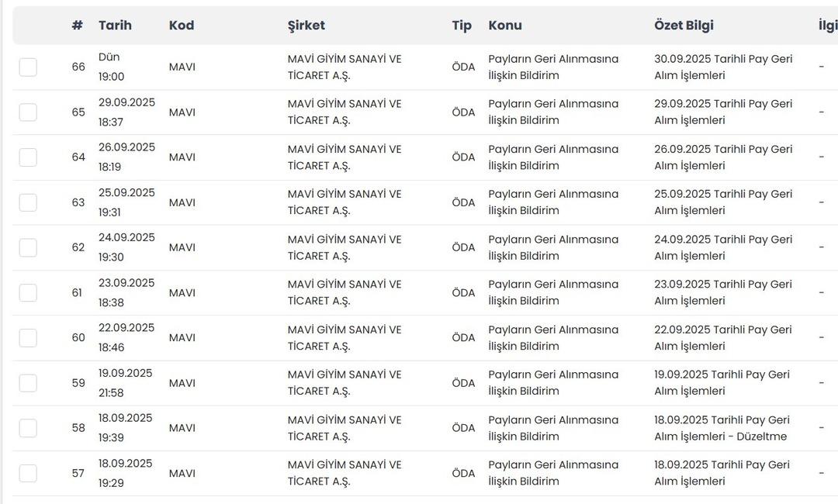Select the checkbox for row 65

point(28,112)
